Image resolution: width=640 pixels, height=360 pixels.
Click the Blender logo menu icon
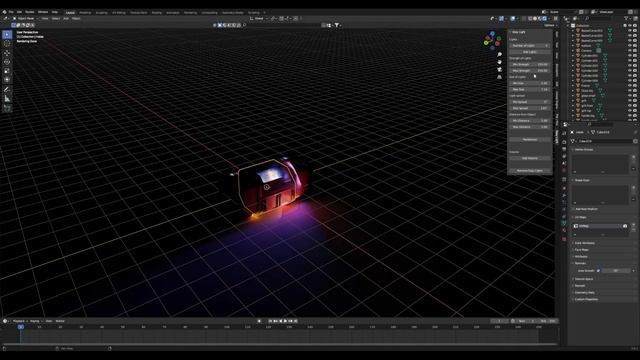[x=4, y=12]
